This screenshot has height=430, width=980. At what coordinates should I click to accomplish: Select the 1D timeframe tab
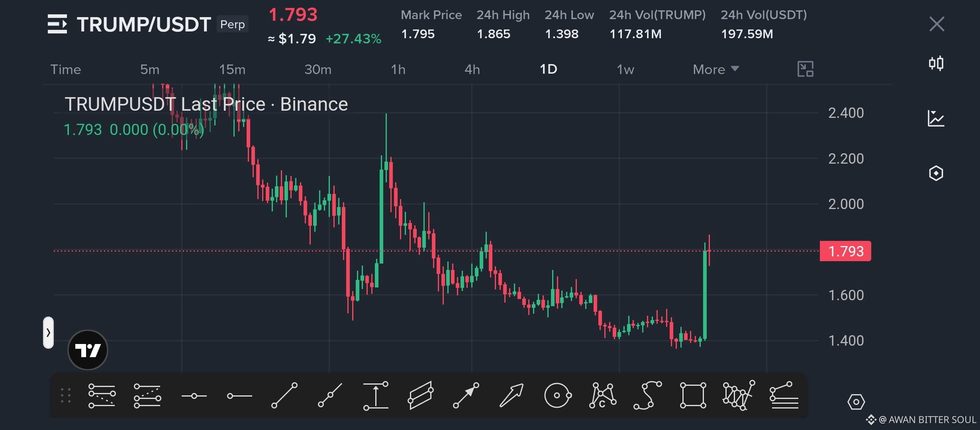coord(549,69)
